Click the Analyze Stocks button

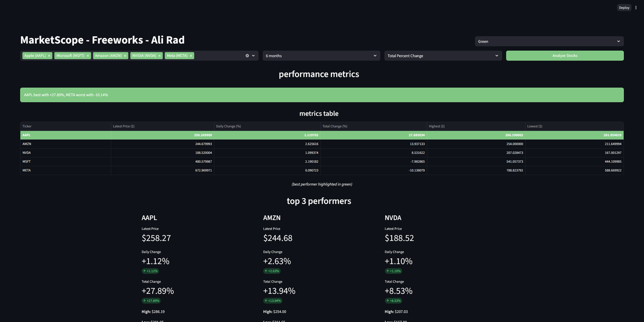pyautogui.click(x=565, y=56)
